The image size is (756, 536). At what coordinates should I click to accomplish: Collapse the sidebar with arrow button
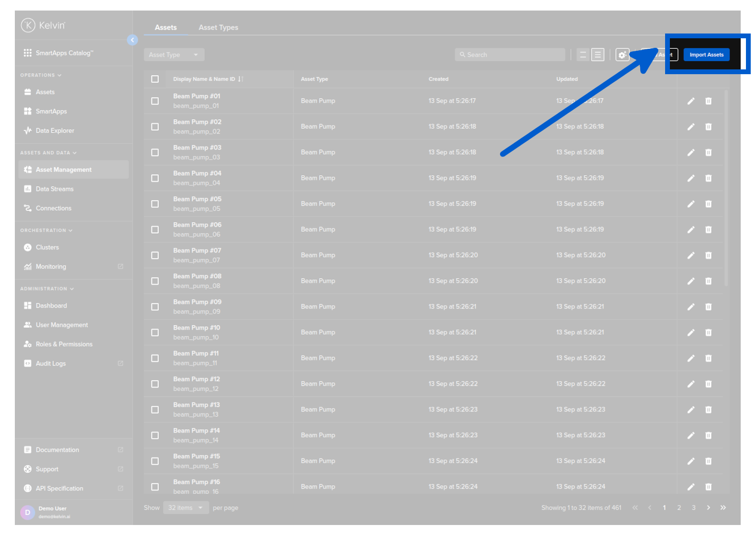(133, 40)
